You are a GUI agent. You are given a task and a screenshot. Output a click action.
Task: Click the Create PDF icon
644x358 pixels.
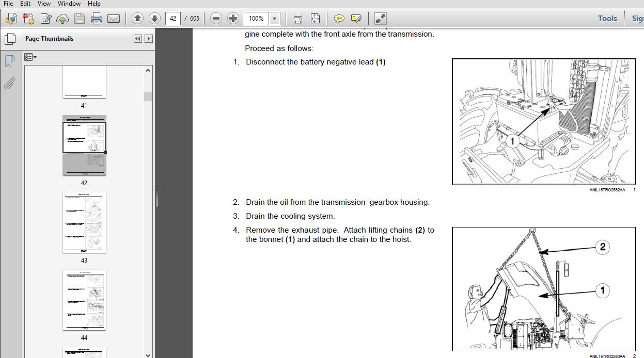point(28,19)
